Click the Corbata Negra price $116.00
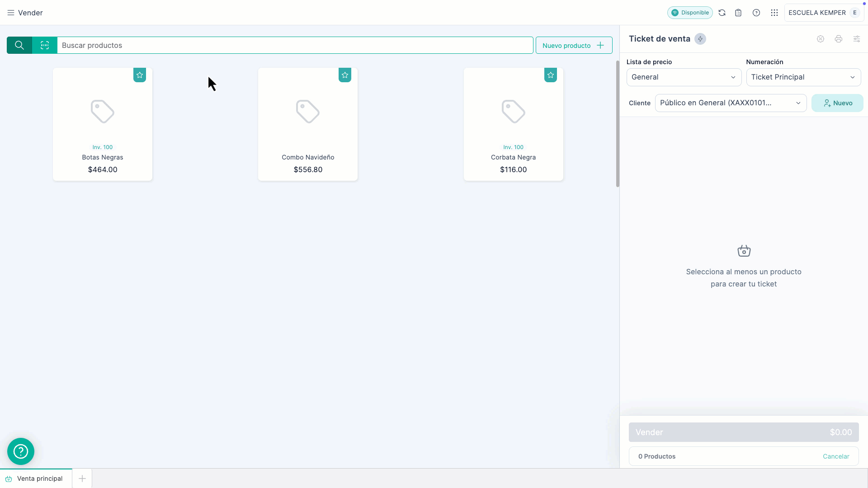This screenshot has height=488, width=868. tap(514, 170)
